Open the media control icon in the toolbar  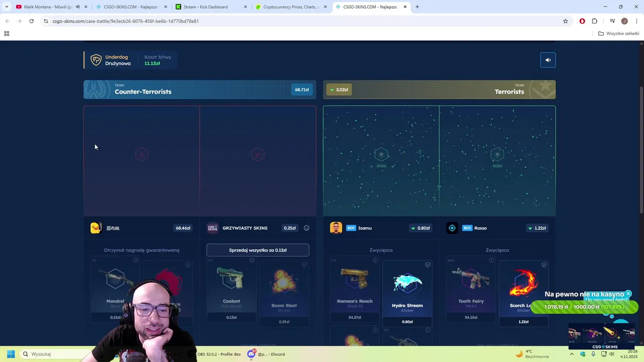click(x=612, y=21)
